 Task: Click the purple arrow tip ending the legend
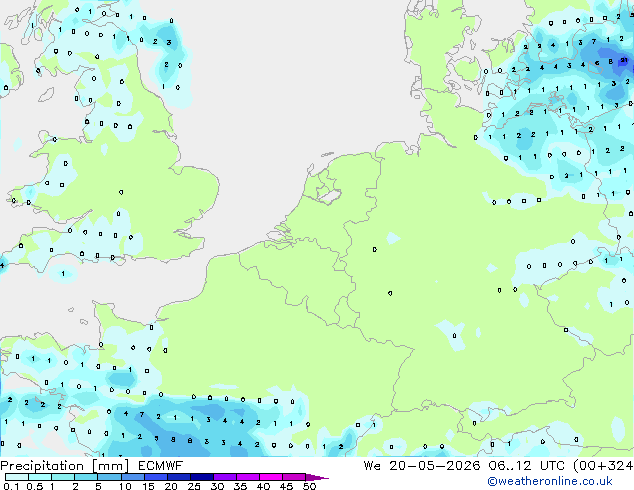coord(317,477)
